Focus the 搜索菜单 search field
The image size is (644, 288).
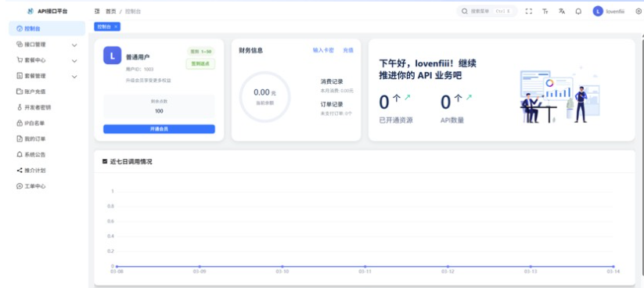[487, 12]
